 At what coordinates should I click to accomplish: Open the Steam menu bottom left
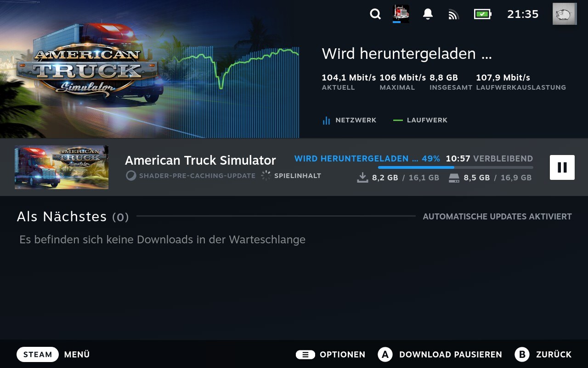pyautogui.click(x=37, y=354)
